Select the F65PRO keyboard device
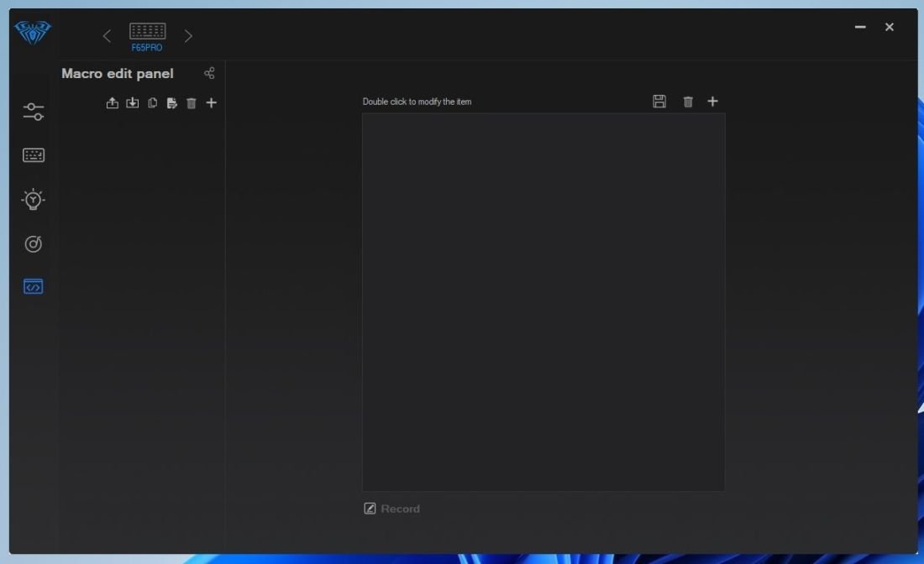Screen dimensions: 924x564 point(147,36)
